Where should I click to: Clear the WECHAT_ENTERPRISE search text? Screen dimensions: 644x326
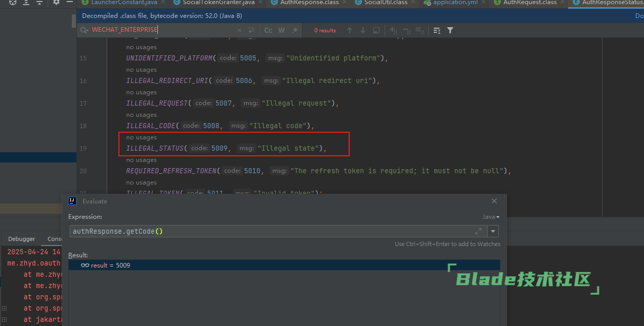[x=238, y=30]
